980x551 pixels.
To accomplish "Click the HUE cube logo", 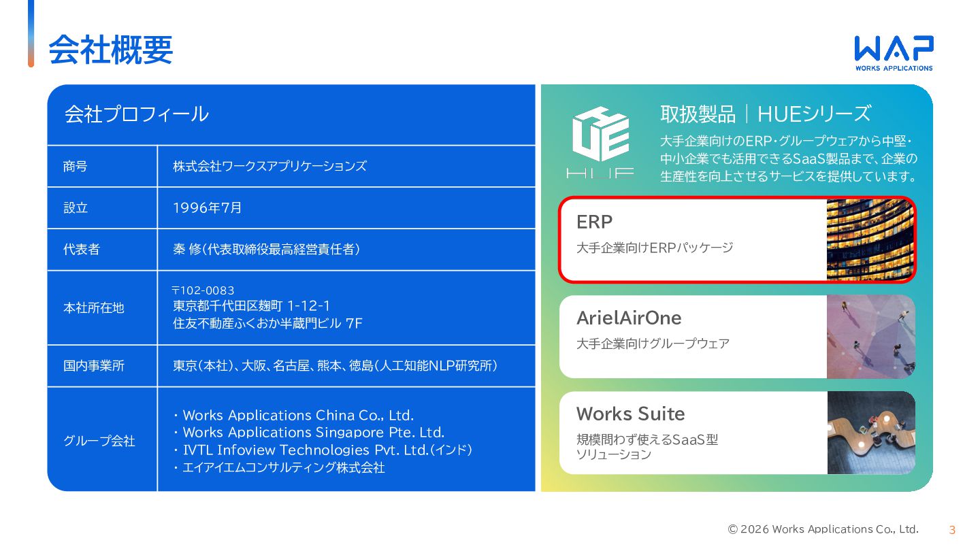I will (600, 141).
